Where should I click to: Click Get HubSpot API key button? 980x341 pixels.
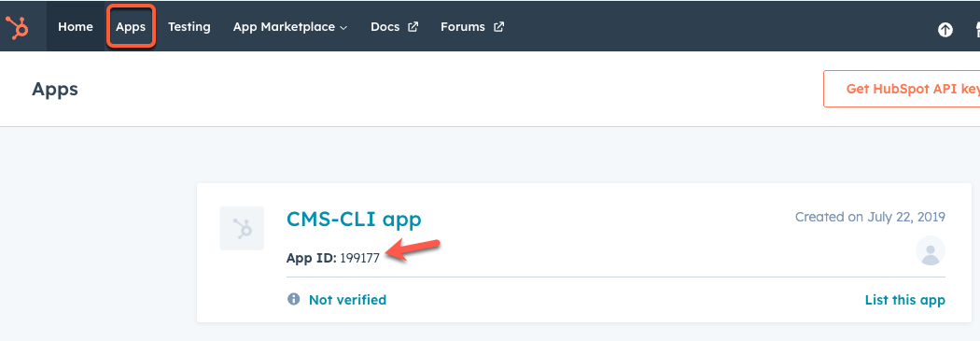point(902,89)
